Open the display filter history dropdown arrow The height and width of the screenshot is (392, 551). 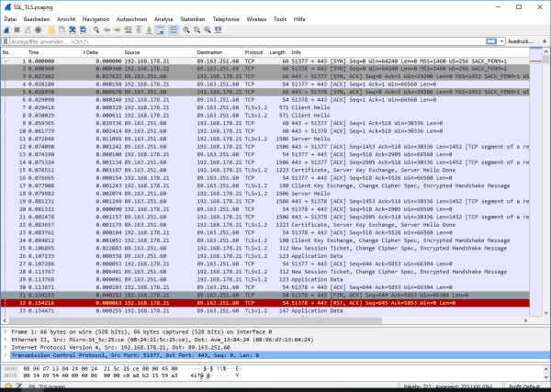(x=501, y=41)
